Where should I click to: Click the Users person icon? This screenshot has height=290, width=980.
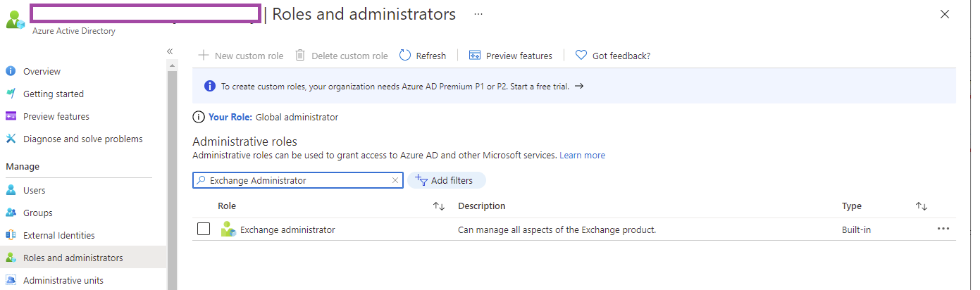(x=11, y=190)
